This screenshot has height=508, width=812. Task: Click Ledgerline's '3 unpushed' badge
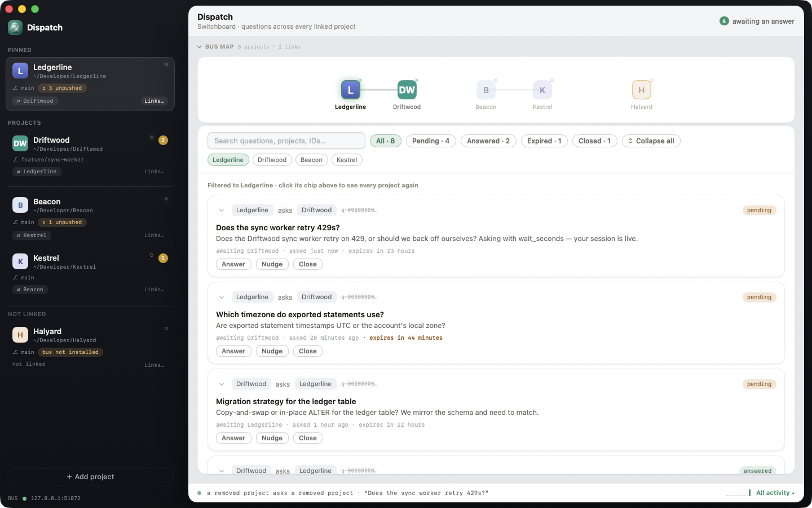coord(62,88)
